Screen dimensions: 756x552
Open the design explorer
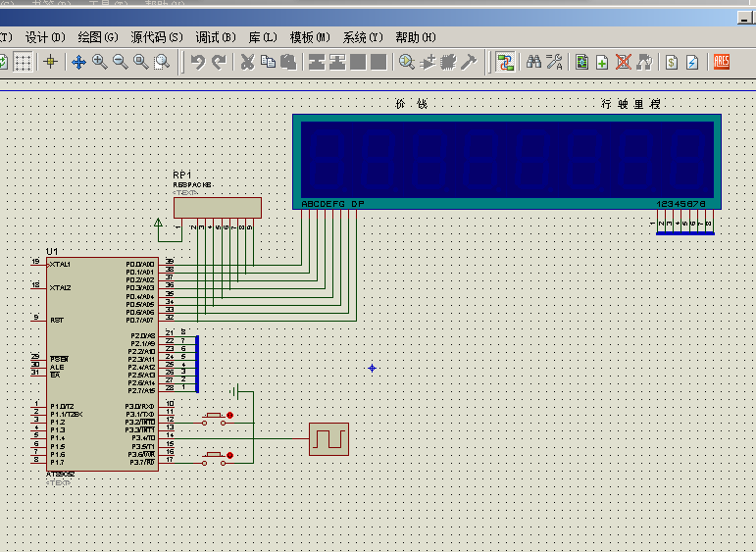[581, 62]
